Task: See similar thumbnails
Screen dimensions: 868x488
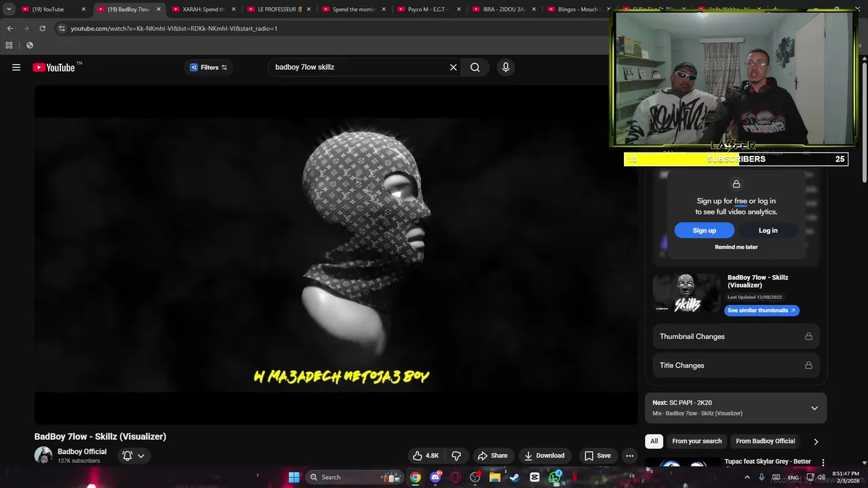Action: (762, 310)
